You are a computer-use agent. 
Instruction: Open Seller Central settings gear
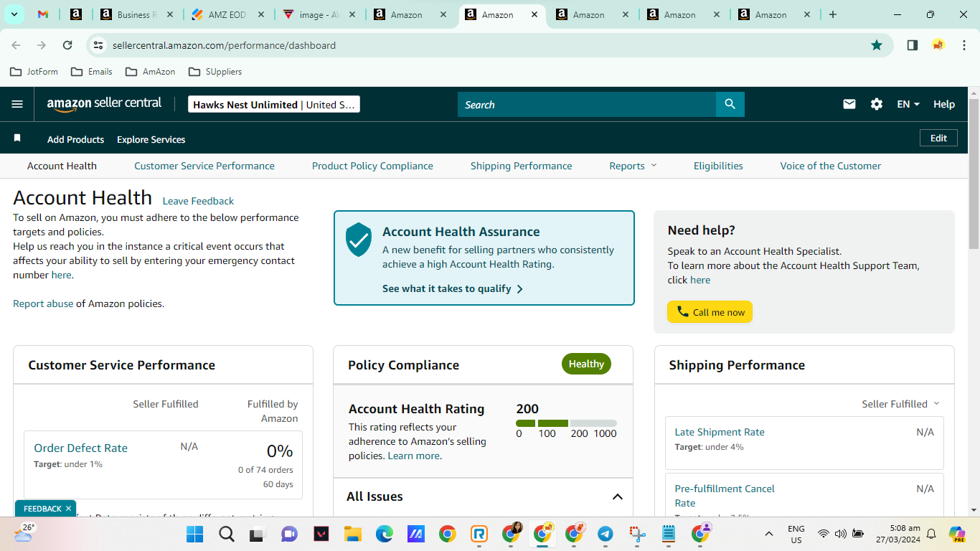click(x=877, y=104)
